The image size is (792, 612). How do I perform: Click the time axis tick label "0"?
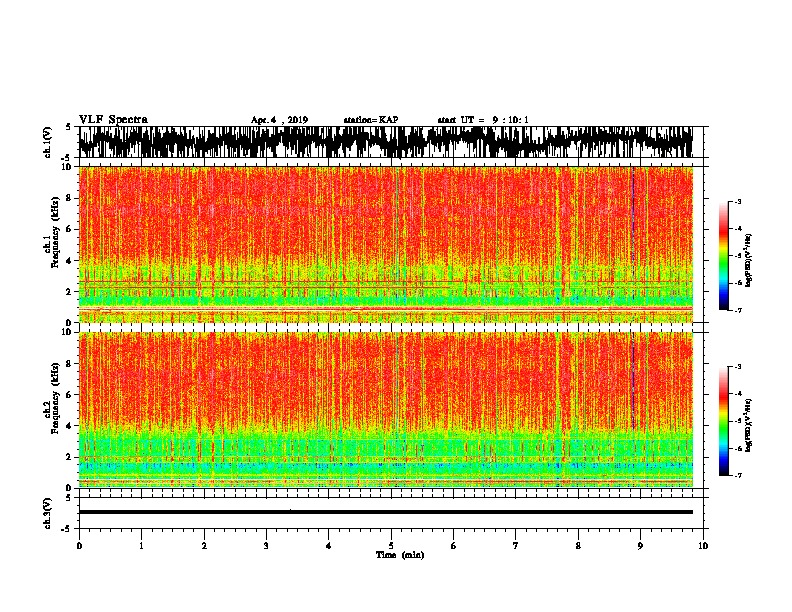click(79, 546)
